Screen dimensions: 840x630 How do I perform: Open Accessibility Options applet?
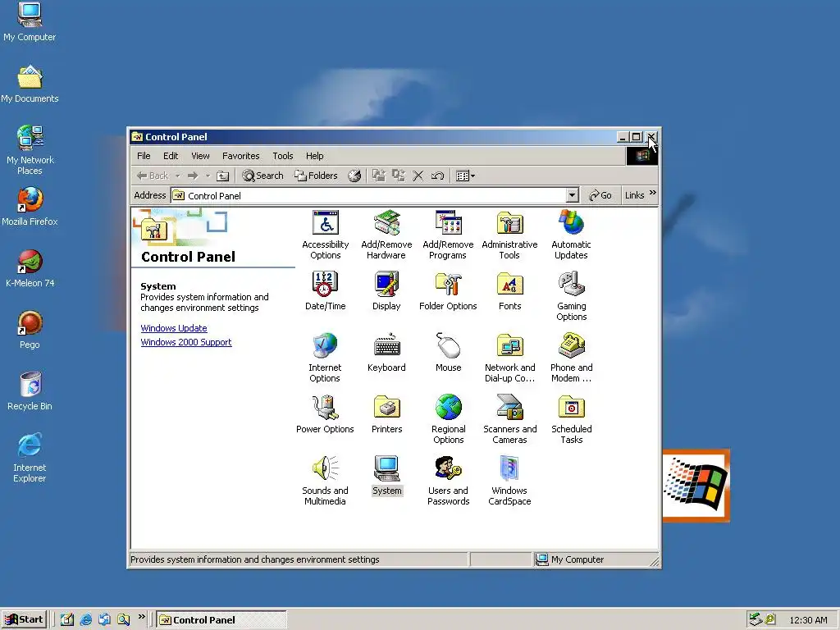[x=325, y=235]
